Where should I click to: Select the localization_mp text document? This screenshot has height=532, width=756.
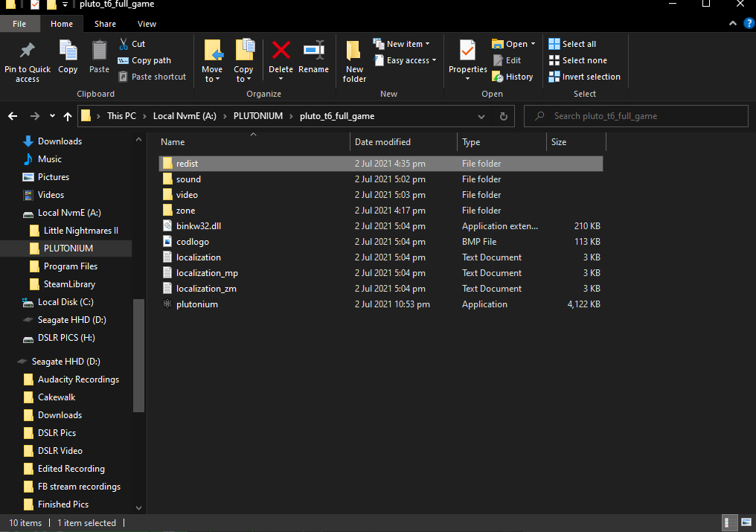click(x=381, y=273)
